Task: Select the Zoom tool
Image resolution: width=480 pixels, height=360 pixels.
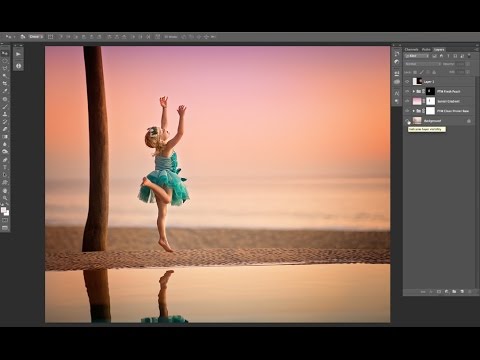Action: [5, 198]
